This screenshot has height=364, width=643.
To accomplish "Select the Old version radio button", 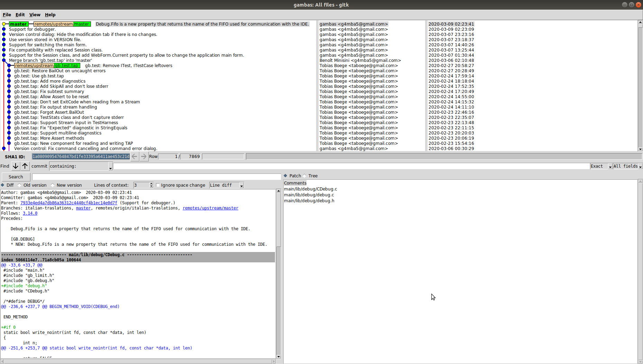I will pos(20,185).
